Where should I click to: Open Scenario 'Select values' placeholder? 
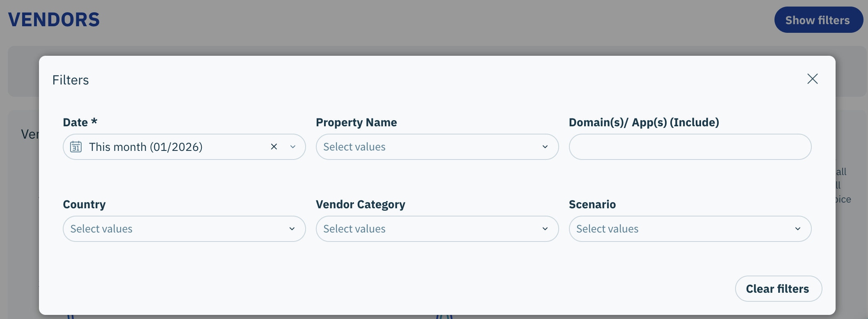[608, 229]
